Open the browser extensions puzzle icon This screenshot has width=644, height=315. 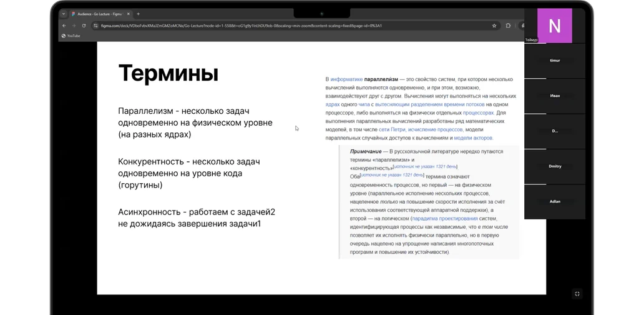pyautogui.click(x=508, y=26)
